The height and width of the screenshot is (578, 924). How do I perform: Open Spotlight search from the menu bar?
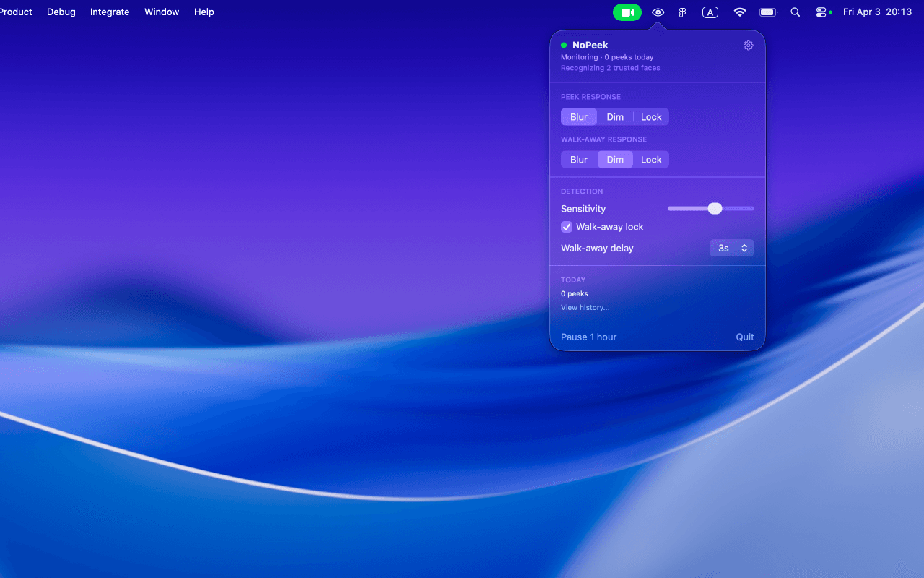pos(795,12)
